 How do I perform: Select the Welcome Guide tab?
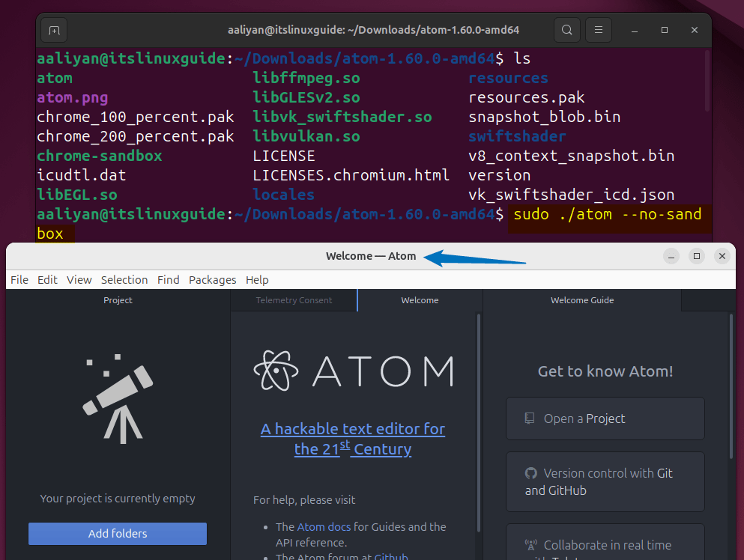tap(581, 299)
